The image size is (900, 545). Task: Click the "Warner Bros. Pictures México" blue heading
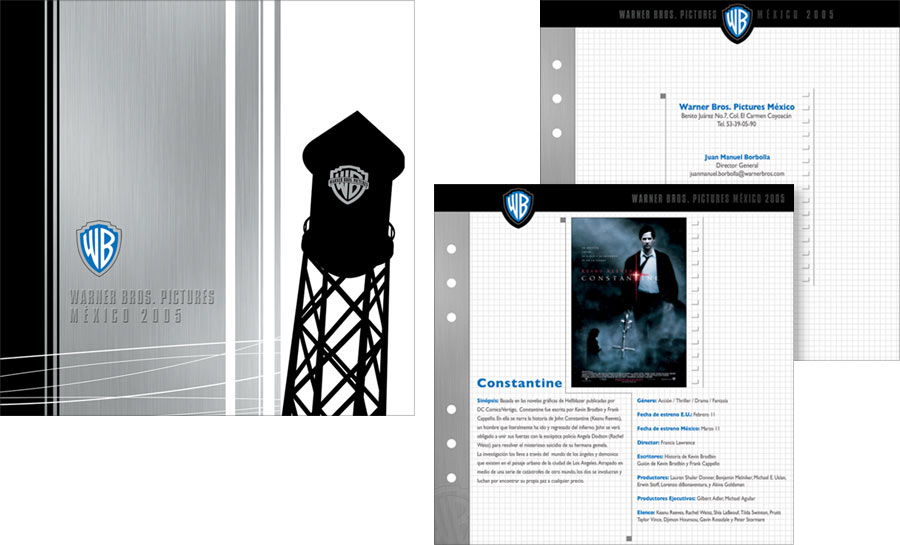(x=736, y=107)
